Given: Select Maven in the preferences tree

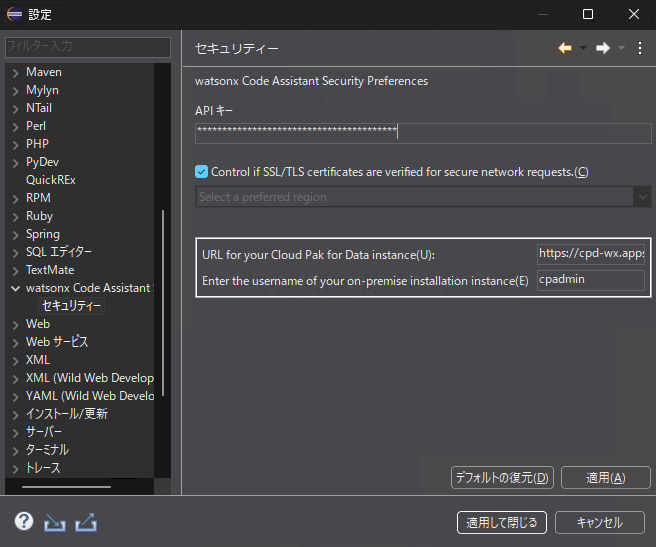Looking at the screenshot, I should point(44,72).
